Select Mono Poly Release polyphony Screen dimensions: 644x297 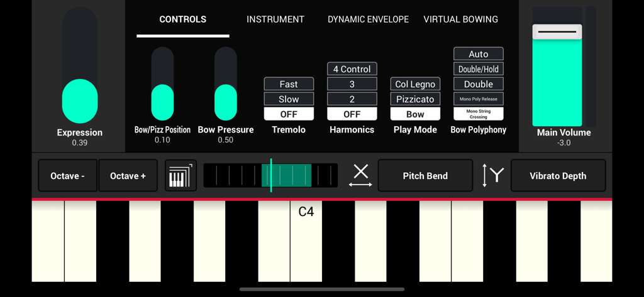point(479,99)
